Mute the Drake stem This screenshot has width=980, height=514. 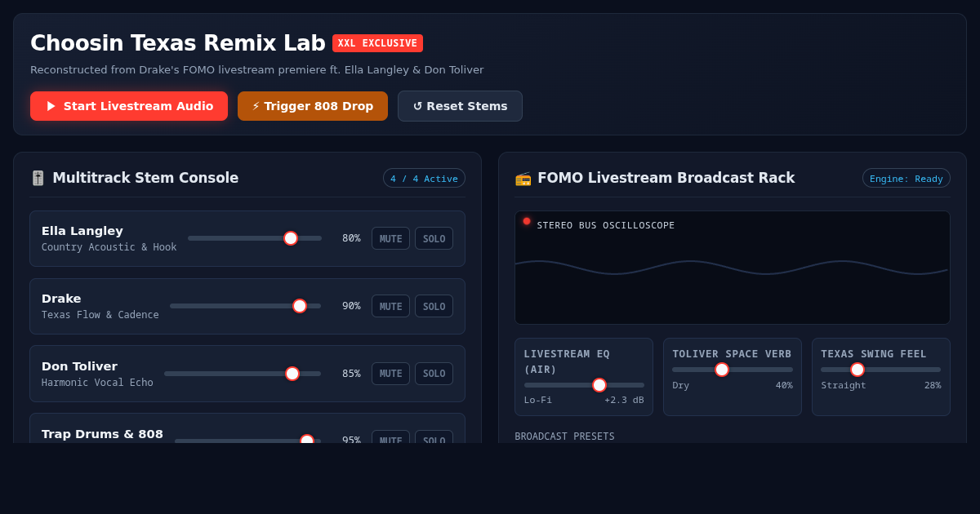tap(390, 306)
